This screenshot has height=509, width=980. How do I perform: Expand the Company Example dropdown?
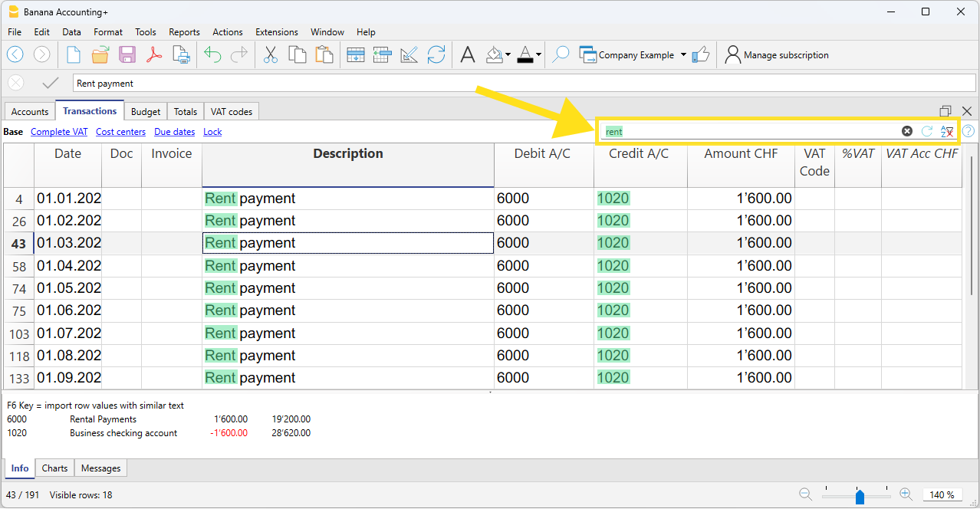[x=683, y=55]
